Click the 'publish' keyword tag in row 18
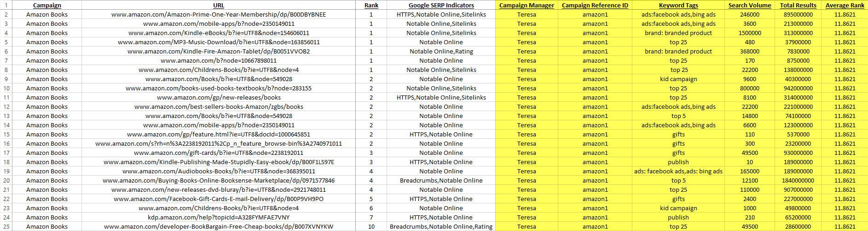Viewport: 868px width, 231px height. [x=678, y=162]
